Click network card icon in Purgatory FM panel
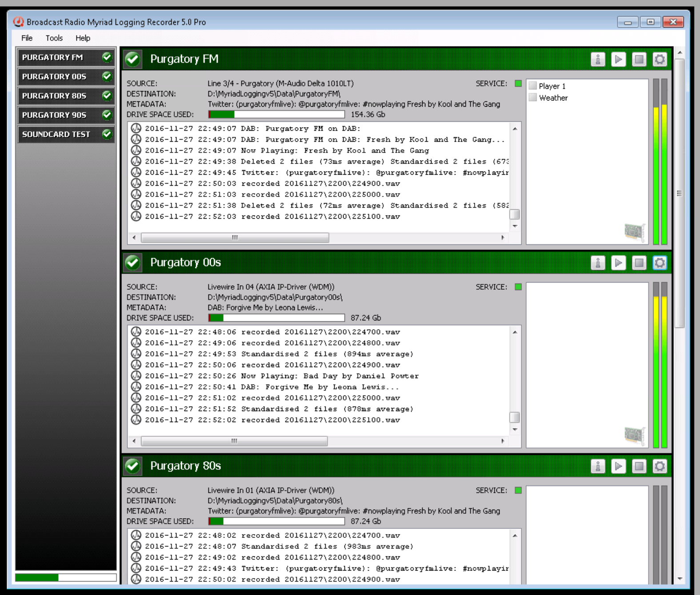 pyautogui.click(x=634, y=232)
